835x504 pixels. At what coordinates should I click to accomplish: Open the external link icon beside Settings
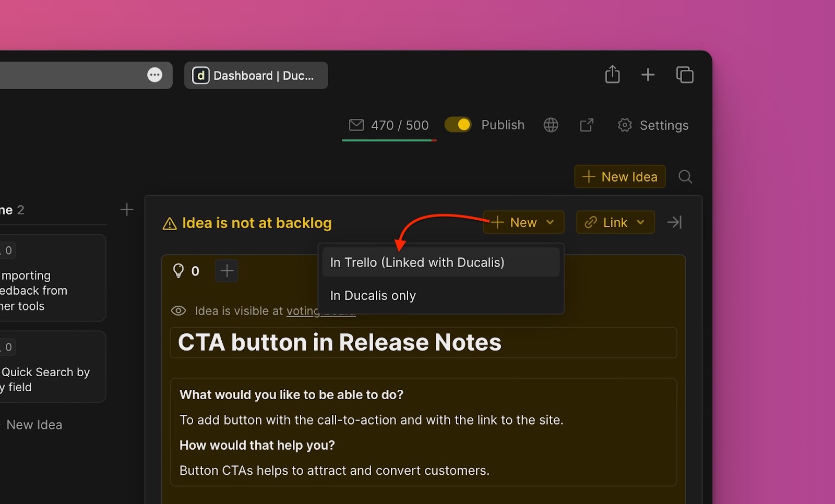coord(586,125)
